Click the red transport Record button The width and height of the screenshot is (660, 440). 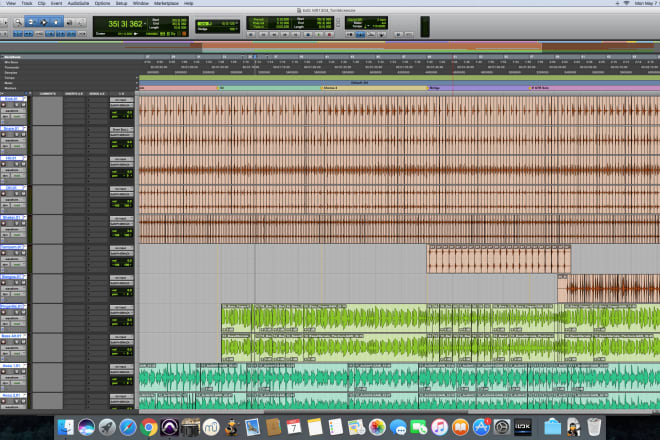330,35
